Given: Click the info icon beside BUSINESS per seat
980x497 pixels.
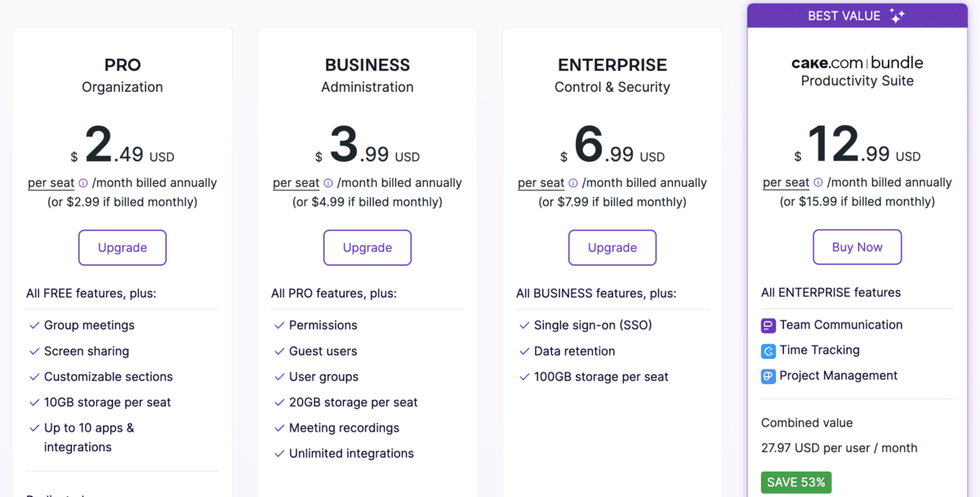Looking at the screenshot, I should pos(328,184).
